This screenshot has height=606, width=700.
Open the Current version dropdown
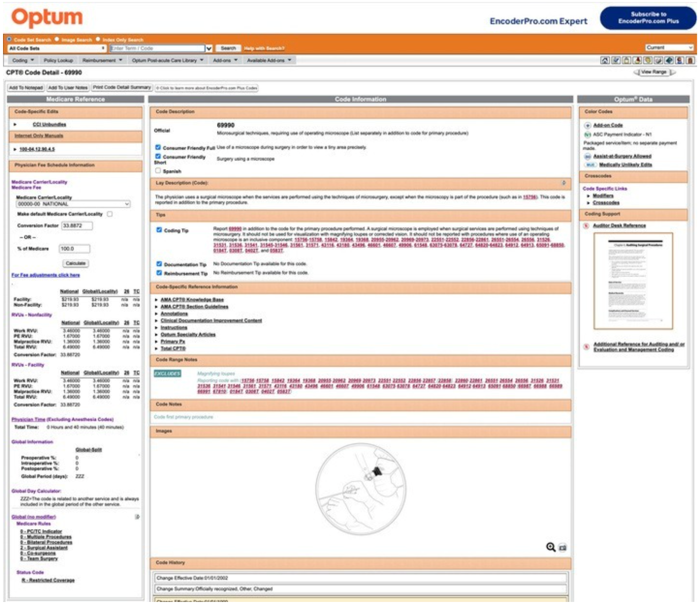pyautogui.click(x=669, y=48)
